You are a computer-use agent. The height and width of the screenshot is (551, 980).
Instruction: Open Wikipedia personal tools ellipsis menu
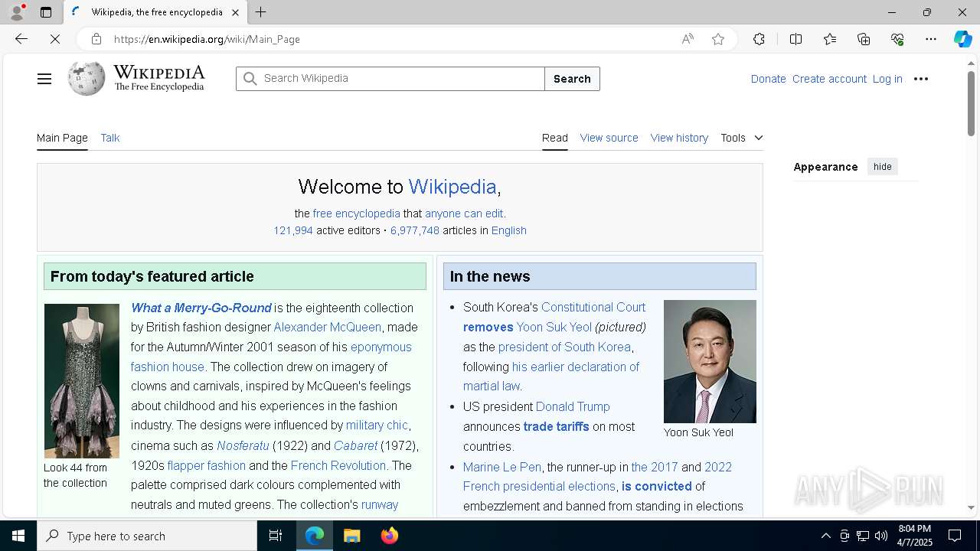[921, 79]
